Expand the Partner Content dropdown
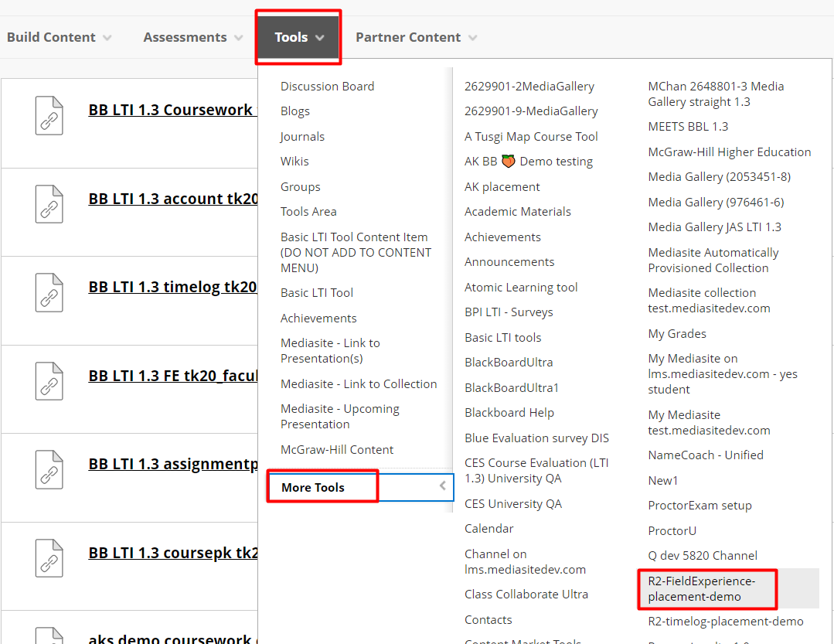The width and height of the screenshot is (834, 644). pyautogui.click(x=416, y=37)
